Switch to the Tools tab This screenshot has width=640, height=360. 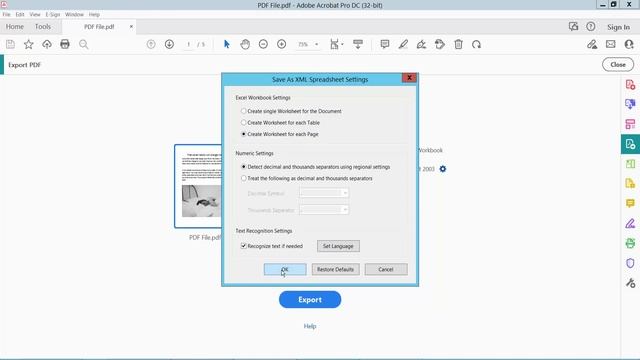point(43,27)
